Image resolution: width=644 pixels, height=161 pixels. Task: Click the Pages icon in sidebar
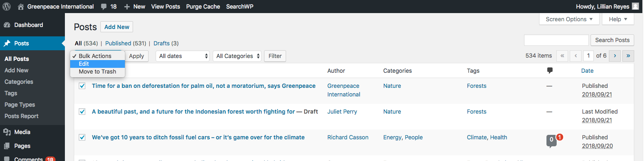pyautogui.click(x=7, y=146)
